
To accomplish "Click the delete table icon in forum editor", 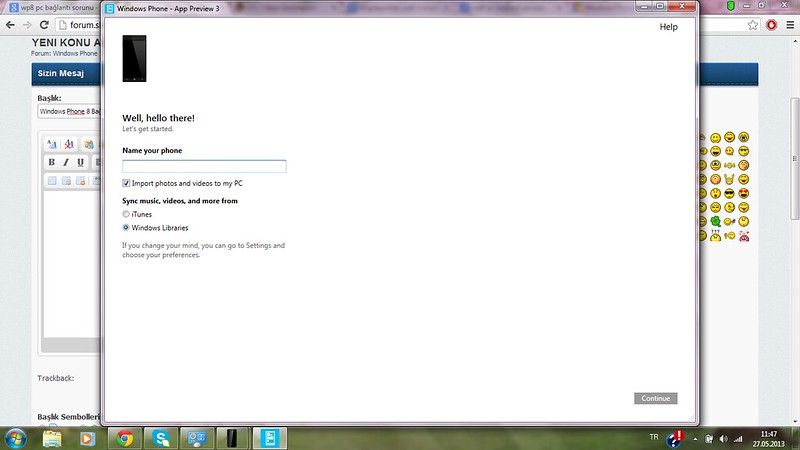I will 81,181.
